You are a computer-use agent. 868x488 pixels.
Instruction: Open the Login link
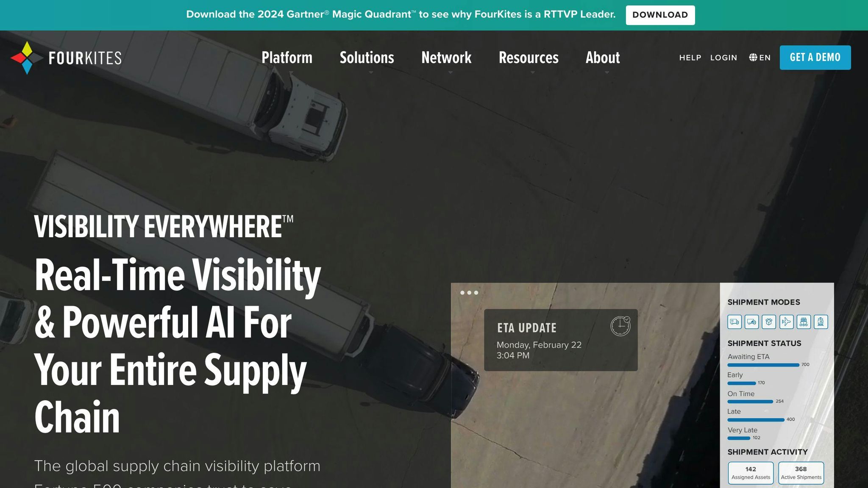click(x=723, y=58)
